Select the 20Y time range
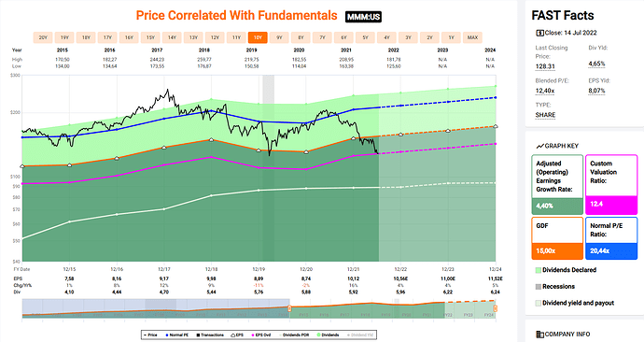The width and height of the screenshot is (644, 342). click(43, 37)
